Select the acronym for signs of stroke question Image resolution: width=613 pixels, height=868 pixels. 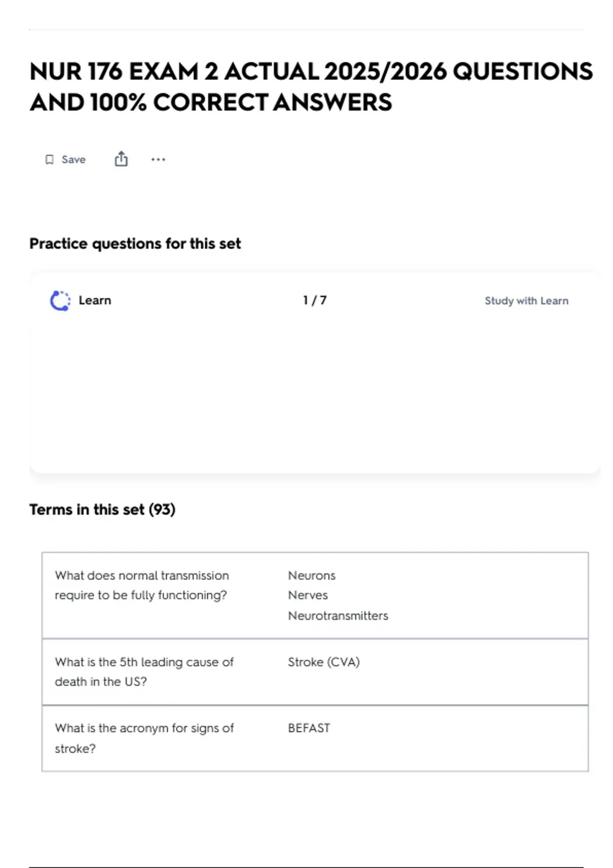click(x=144, y=738)
